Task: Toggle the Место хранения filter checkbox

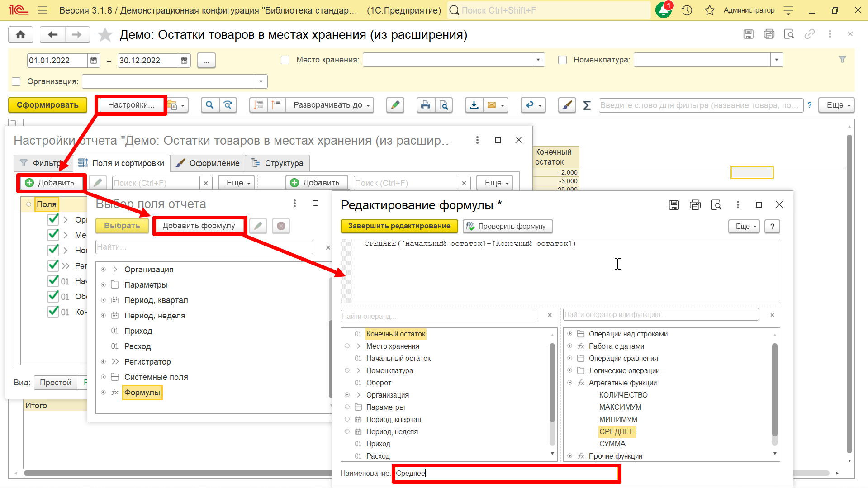Action: (285, 60)
